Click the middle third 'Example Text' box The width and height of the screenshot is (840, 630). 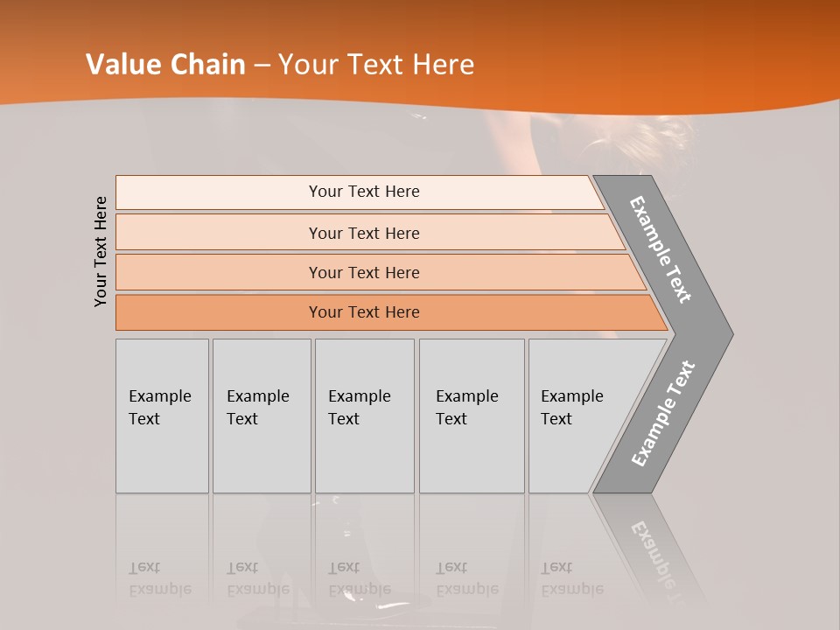[364, 416]
